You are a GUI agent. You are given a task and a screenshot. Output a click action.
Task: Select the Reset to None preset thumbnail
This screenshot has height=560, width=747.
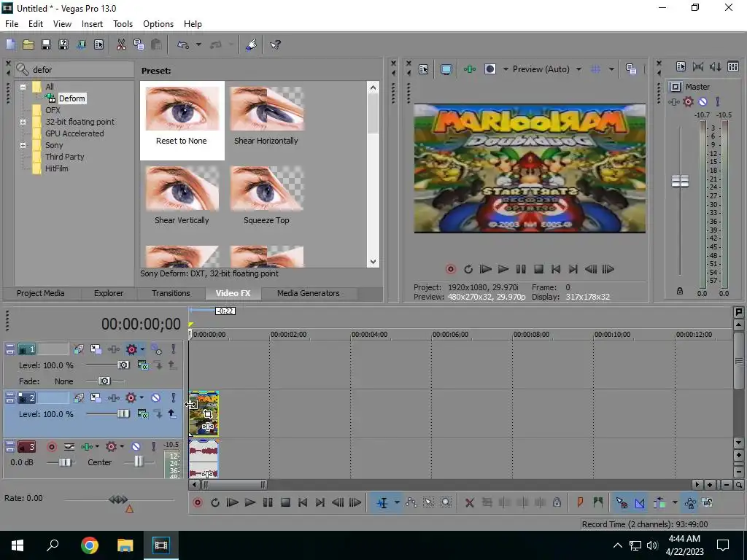pyautogui.click(x=182, y=120)
